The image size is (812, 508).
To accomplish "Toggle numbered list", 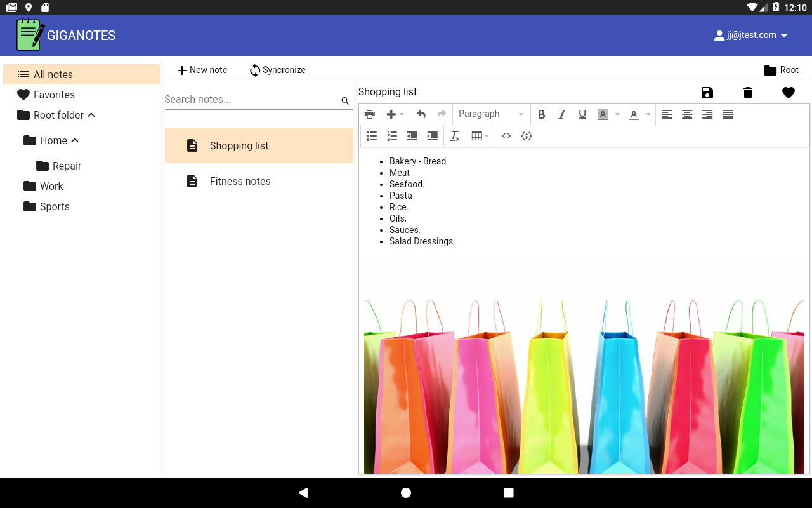I will click(392, 136).
